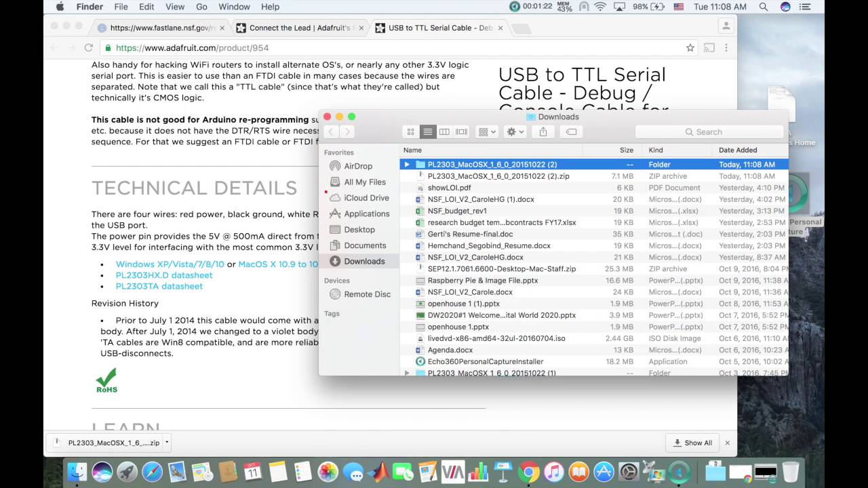The height and width of the screenshot is (488, 868).
Task: Click Finder Search field
Action: click(x=709, y=132)
